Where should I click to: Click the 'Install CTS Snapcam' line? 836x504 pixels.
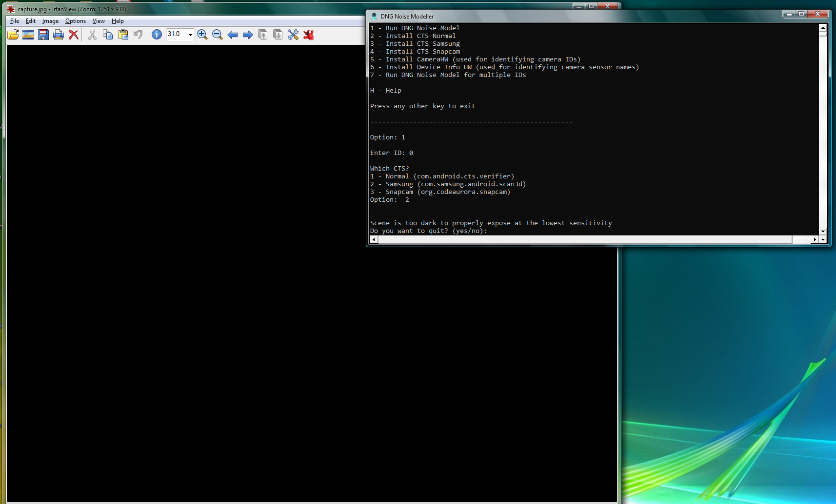(415, 52)
